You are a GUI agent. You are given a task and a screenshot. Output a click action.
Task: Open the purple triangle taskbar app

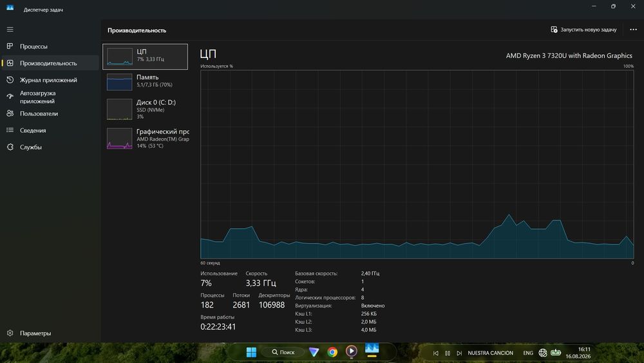click(x=314, y=352)
